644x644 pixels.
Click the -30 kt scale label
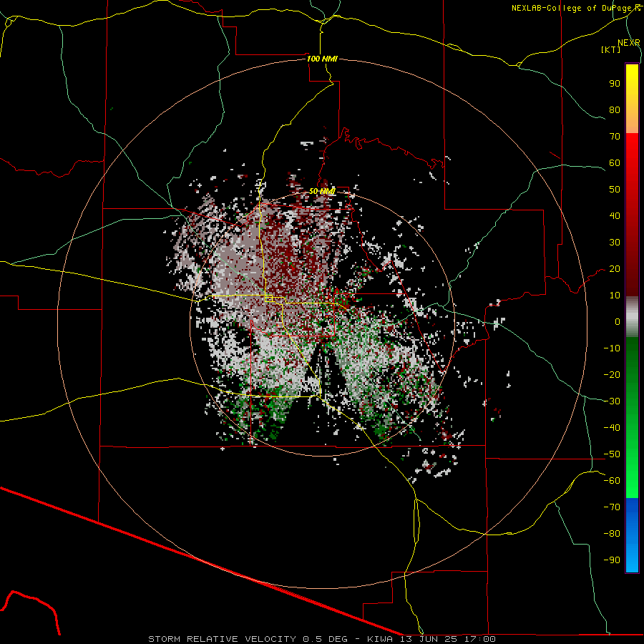click(x=612, y=401)
